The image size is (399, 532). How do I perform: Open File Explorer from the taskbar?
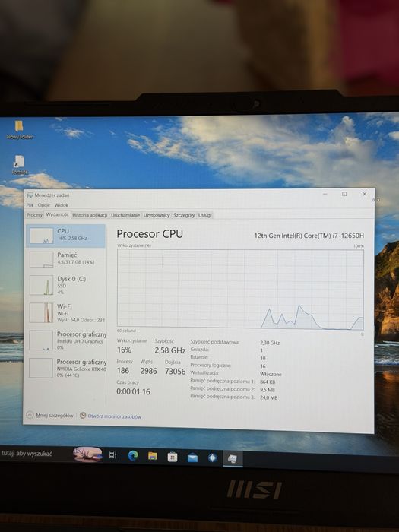tap(153, 456)
